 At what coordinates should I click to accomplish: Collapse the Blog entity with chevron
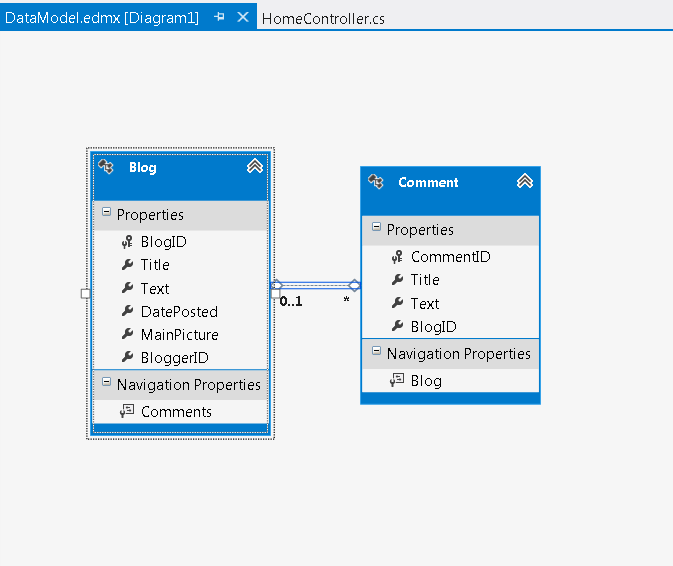pos(255,166)
